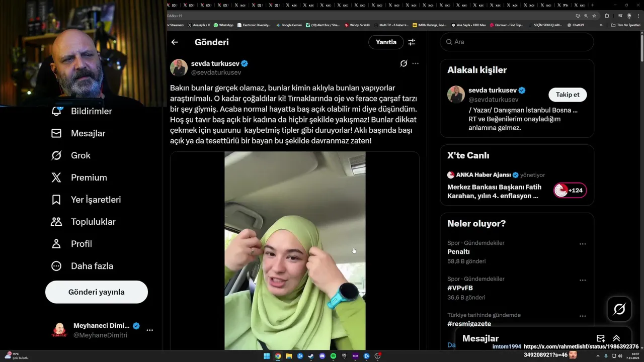Open options for #resmigazete trend
This screenshot has height=362, width=644.
tap(583, 316)
